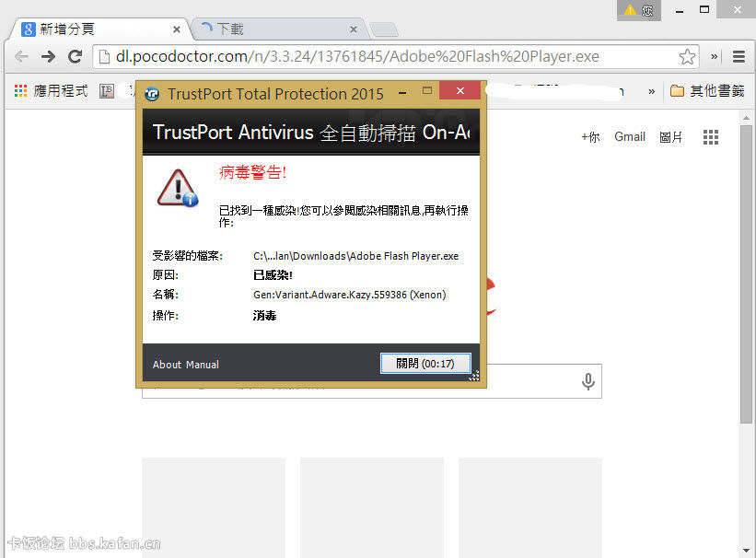Open the 圖片 images link

(x=671, y=136)
